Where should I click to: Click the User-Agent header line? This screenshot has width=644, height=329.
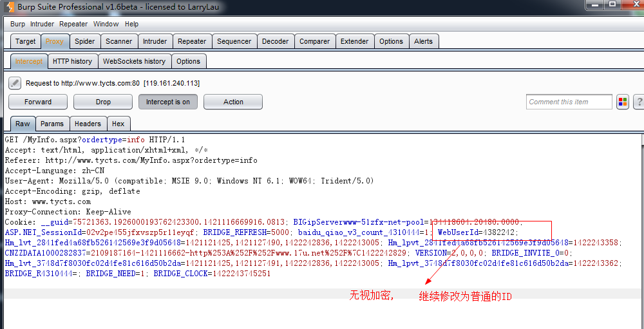pyautogui.click(x=189, y=181)
